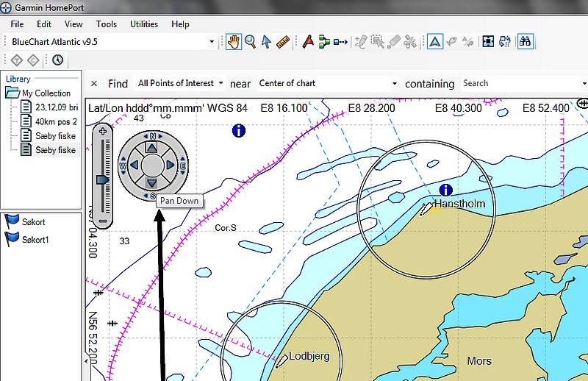This screenshot has height=381, width=588.
Task: Click the Cor.S seabed label
Action: (226, 227)
